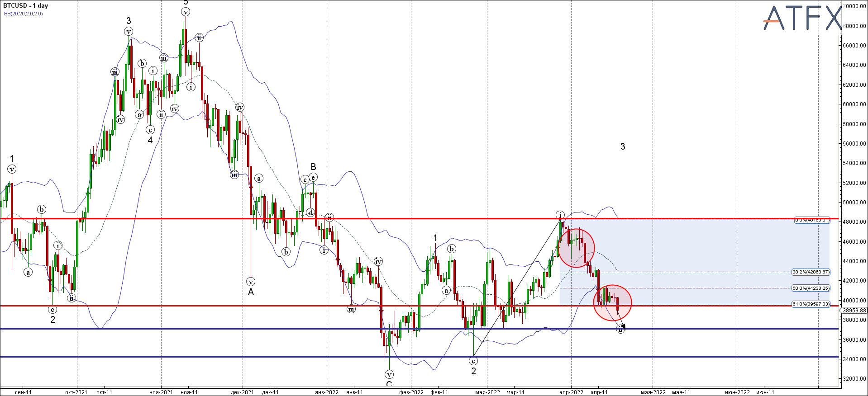868x396 pixels.
Task: Select the 61.8%(39597.83) Fibonacci level label
Action: click(811, 304)
